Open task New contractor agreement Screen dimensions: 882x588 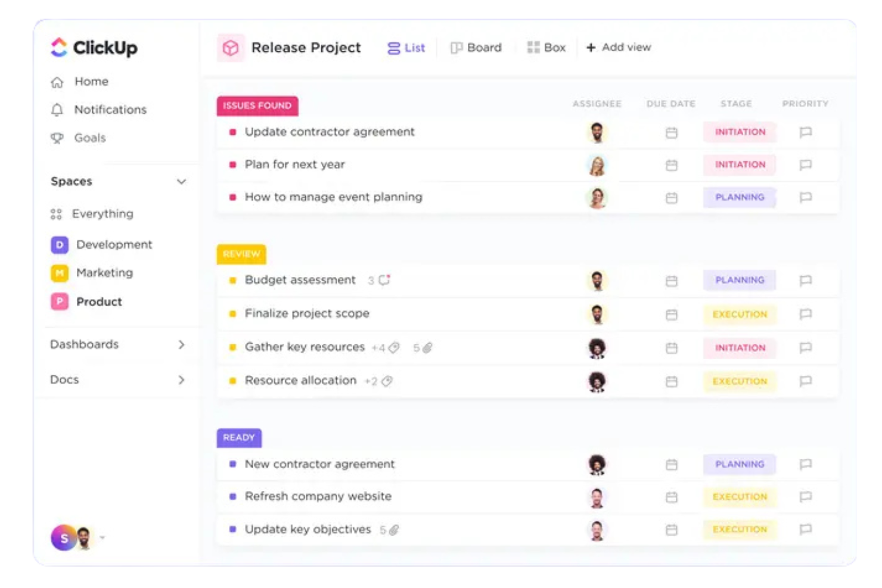click(319, 464)
